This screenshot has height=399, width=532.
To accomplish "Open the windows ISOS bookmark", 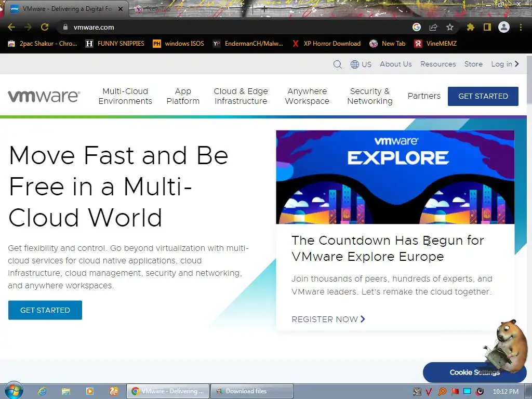I will tap(179, 44).
